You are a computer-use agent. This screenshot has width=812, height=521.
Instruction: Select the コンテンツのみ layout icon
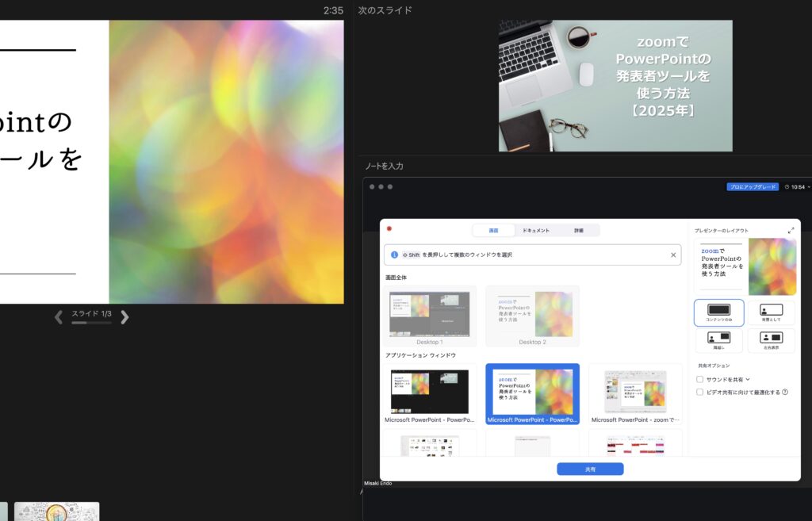(718, 312)
